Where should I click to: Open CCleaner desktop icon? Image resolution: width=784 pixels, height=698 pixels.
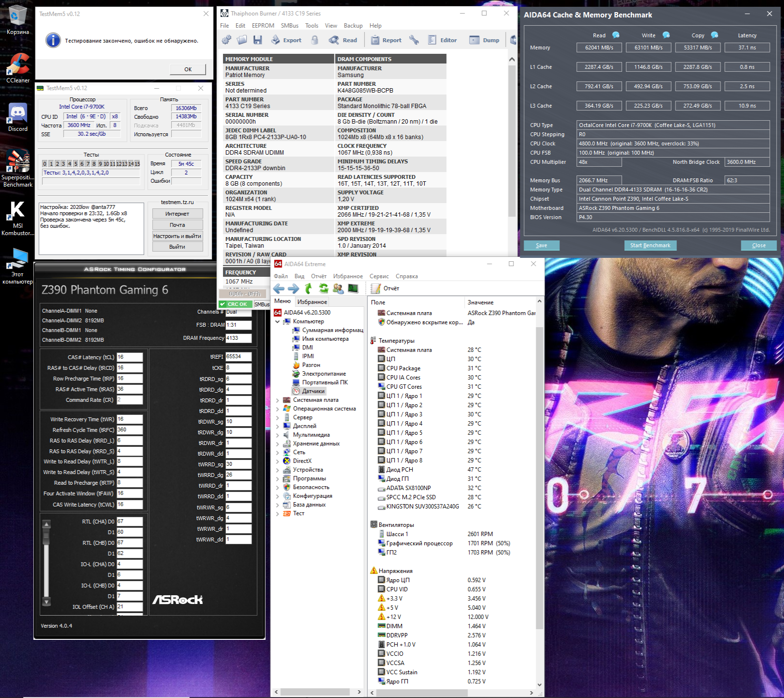[x=17, y=68]
